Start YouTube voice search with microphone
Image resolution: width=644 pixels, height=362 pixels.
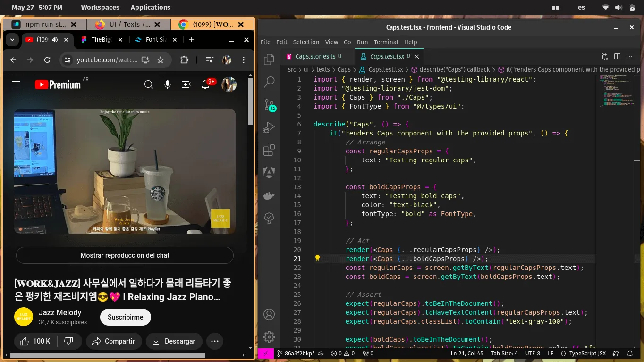coord(168,84)
